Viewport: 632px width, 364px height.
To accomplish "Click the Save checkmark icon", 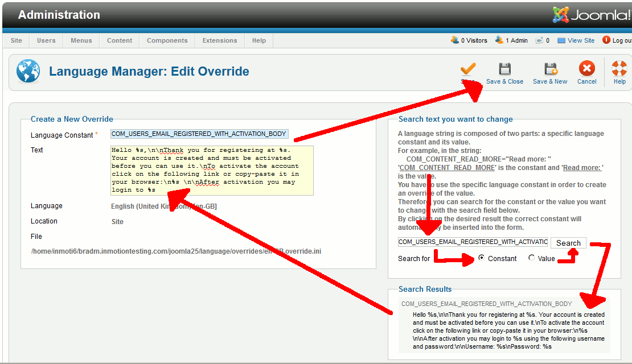I will click(x=468, y=69).
